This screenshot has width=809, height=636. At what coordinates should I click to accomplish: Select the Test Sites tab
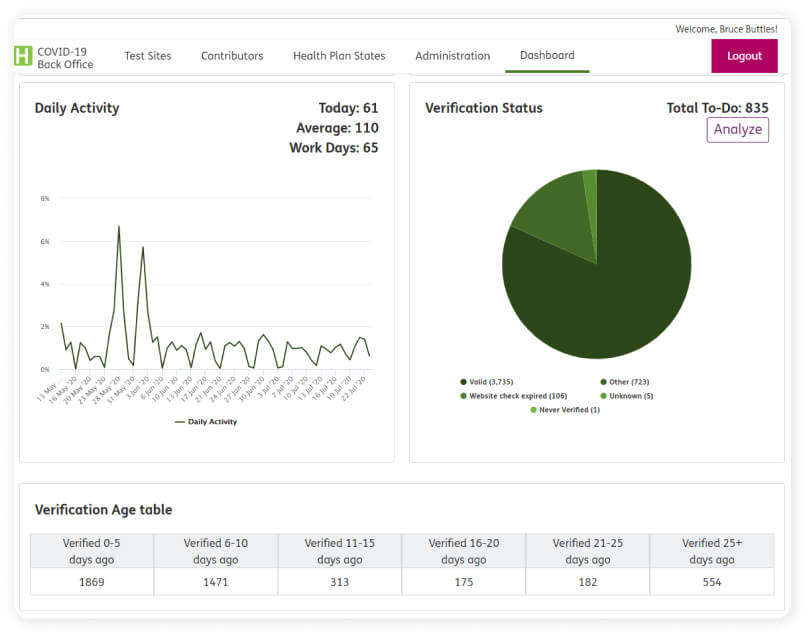[x=148, y=56]
